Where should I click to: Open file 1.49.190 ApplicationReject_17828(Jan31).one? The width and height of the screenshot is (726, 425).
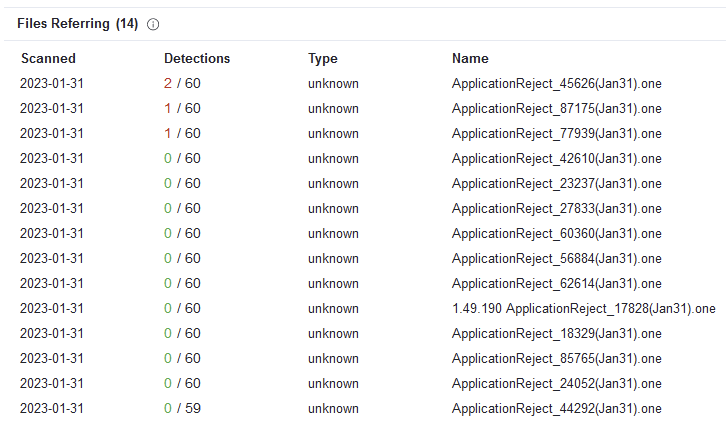584,309
